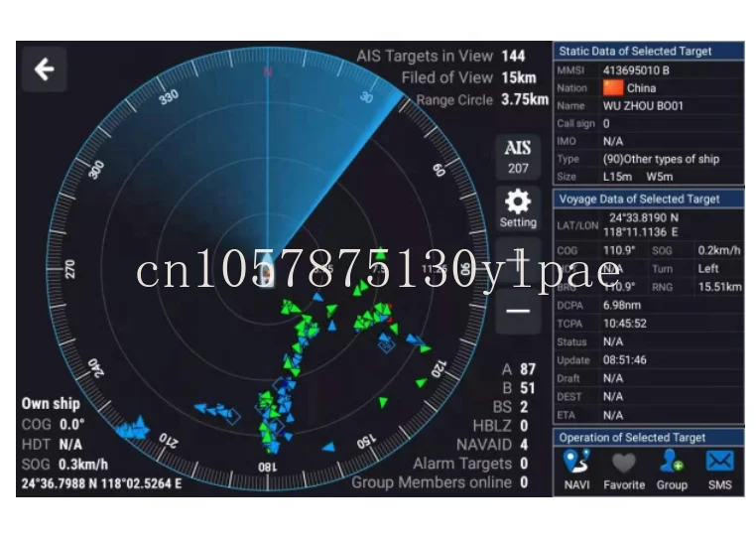Screen dimensions: 756x541
Task: Select Alarm Targets count
Action: coord(524,464)
